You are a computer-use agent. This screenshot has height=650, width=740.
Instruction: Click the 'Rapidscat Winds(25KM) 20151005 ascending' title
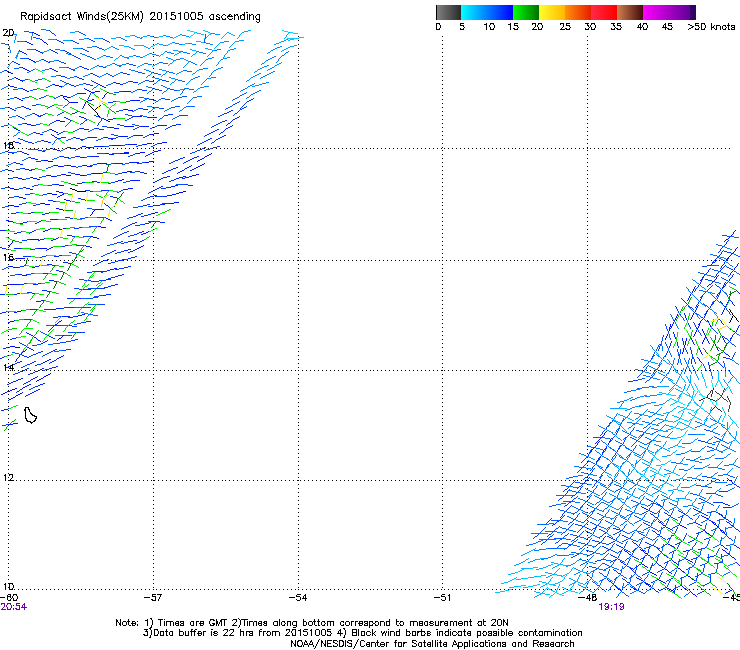[x=140, y=17]
